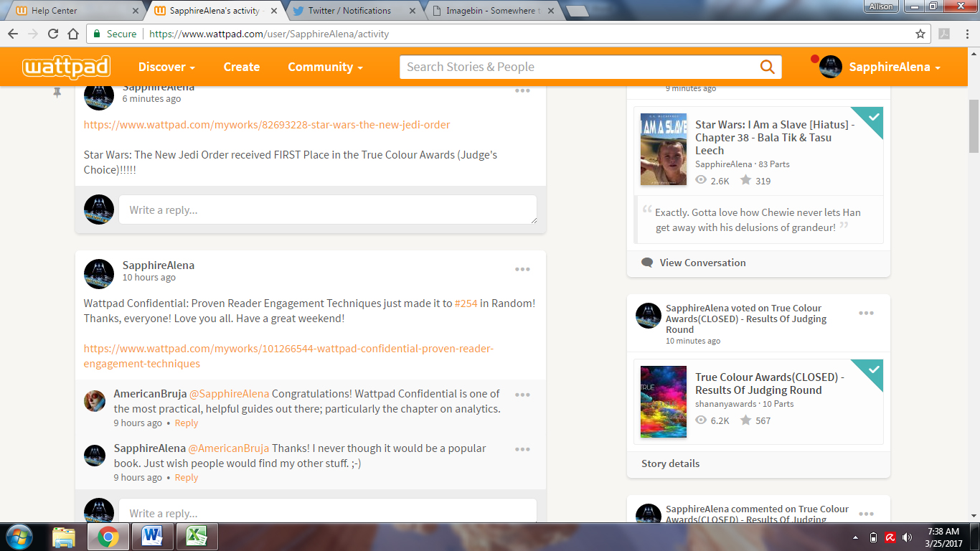
Task: Click the browser home icon
Action: point(73,34)
